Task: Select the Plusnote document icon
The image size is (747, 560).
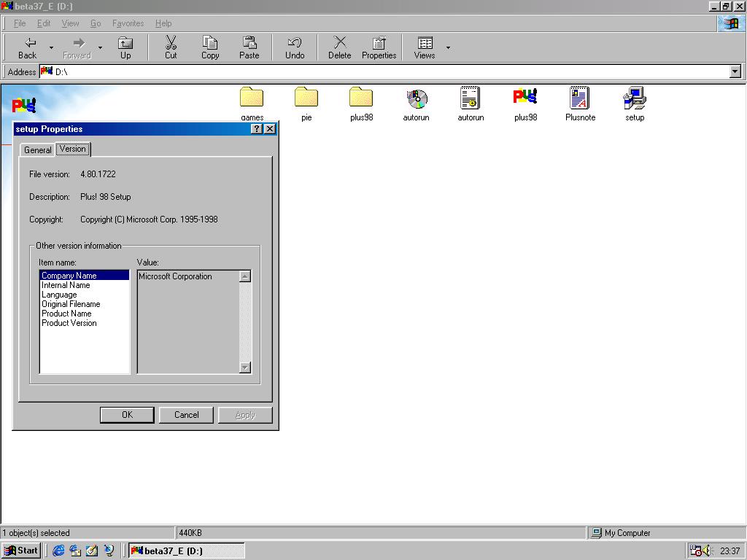Action: (580, 98)
